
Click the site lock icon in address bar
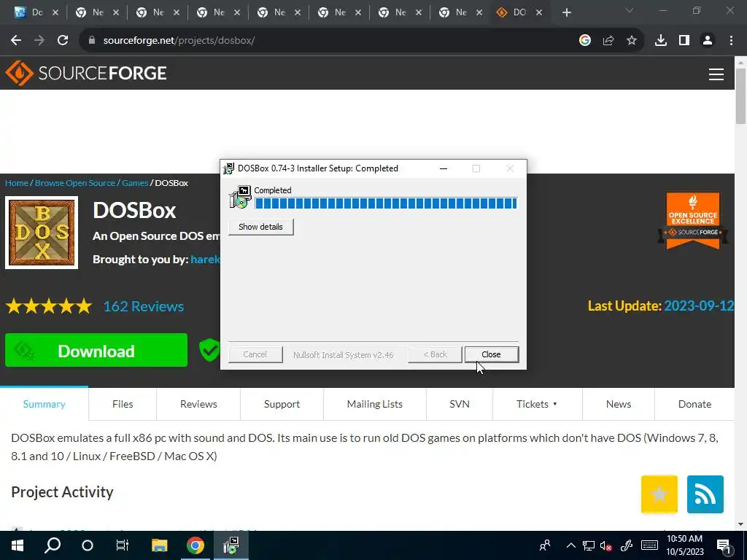coord(92,41)
